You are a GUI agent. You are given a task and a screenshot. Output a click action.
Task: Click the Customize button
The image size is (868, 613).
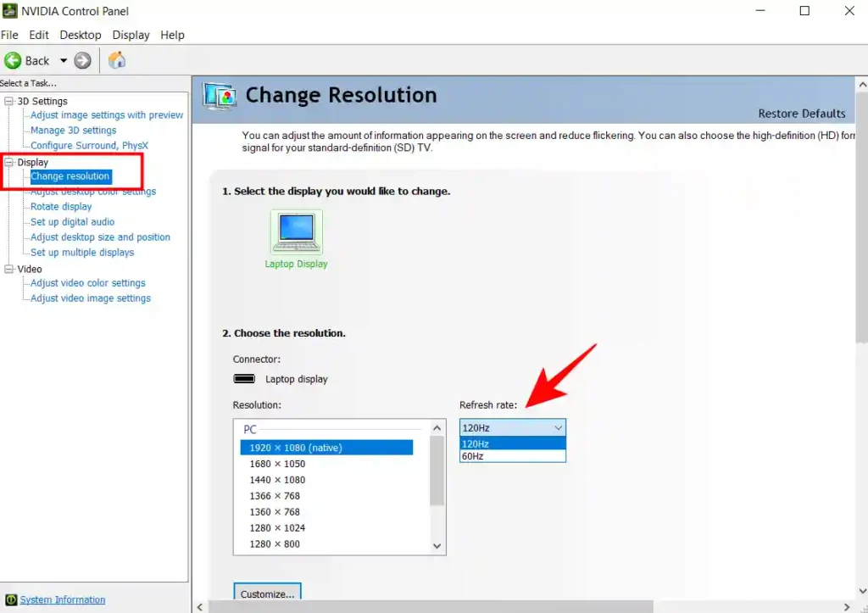pyautogui.click(x=266, y=593)
